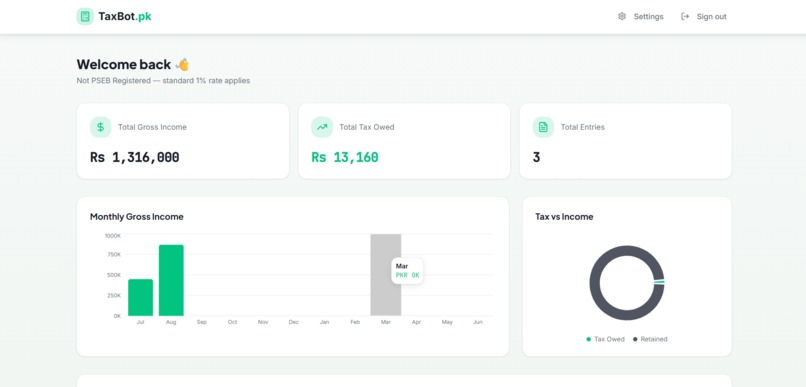Click the Tax vs Income chart title

click(564, 217)
